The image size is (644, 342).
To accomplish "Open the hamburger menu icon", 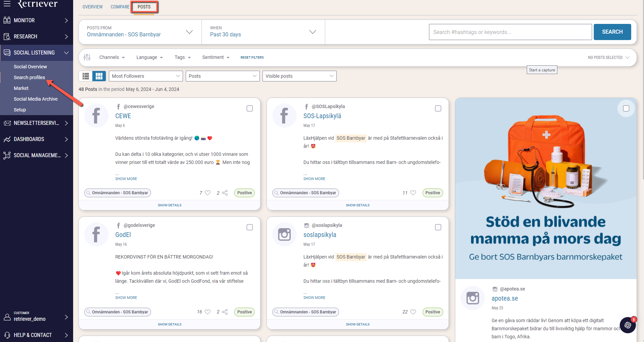I will [7, 4].
